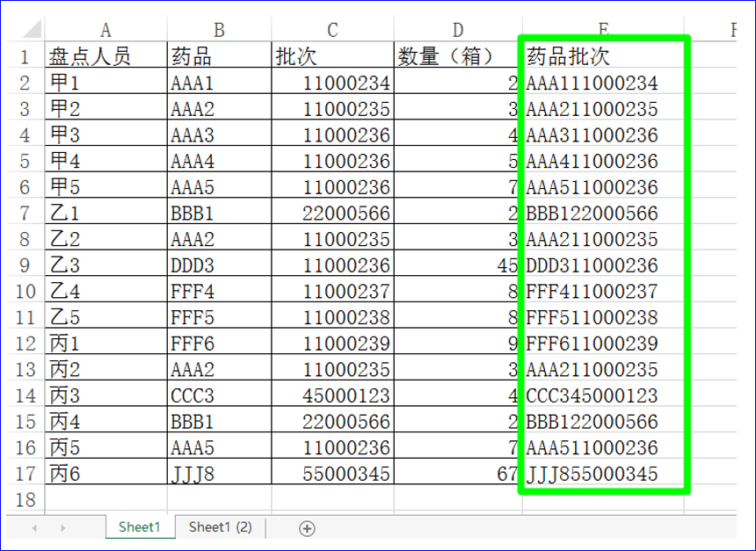Select cell FFF411000237
756x551 pixels.
tap(604, 291)
